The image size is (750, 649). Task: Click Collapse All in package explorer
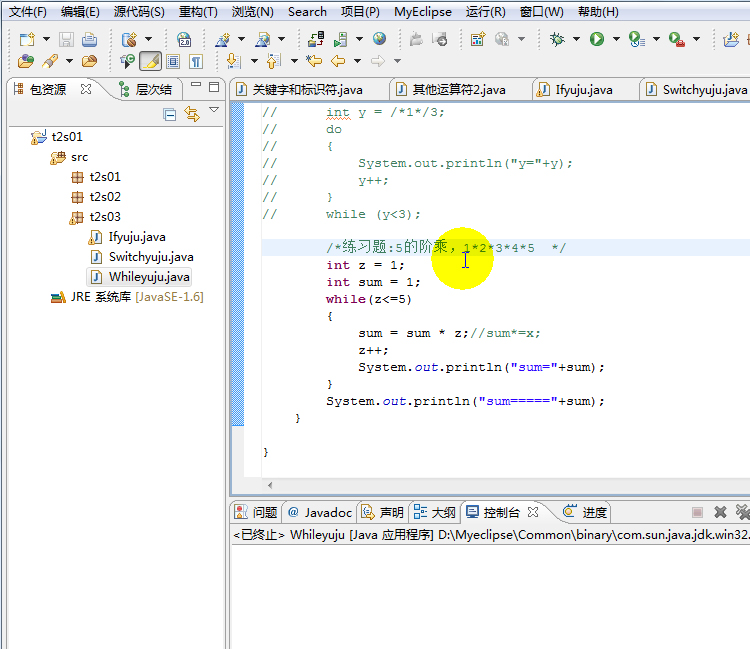(x=169, y=115)
